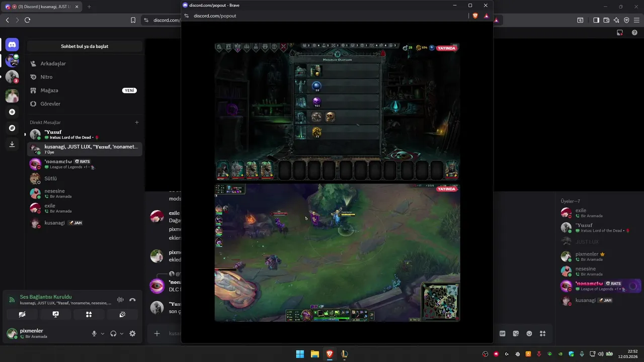This screenshot has width=644, height=362.
Task: Open site settings icon in popout address bar
Action: tap(186, 16)
